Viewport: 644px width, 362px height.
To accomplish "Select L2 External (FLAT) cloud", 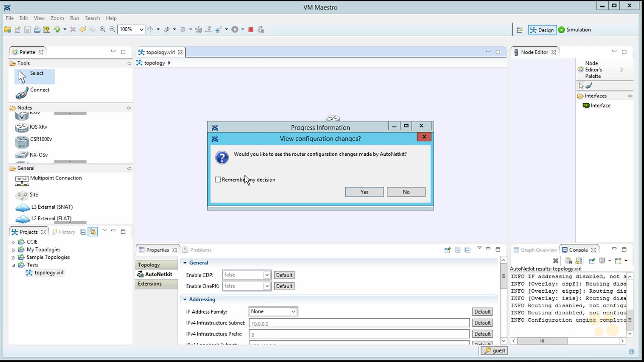I will pyautogui.click(x=43, y=219).
